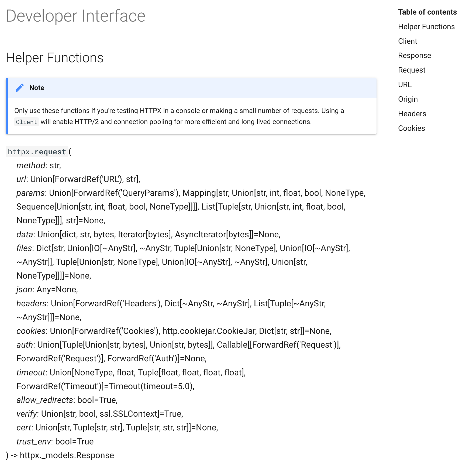Click the 'auth' parameter name

[25, 345]
